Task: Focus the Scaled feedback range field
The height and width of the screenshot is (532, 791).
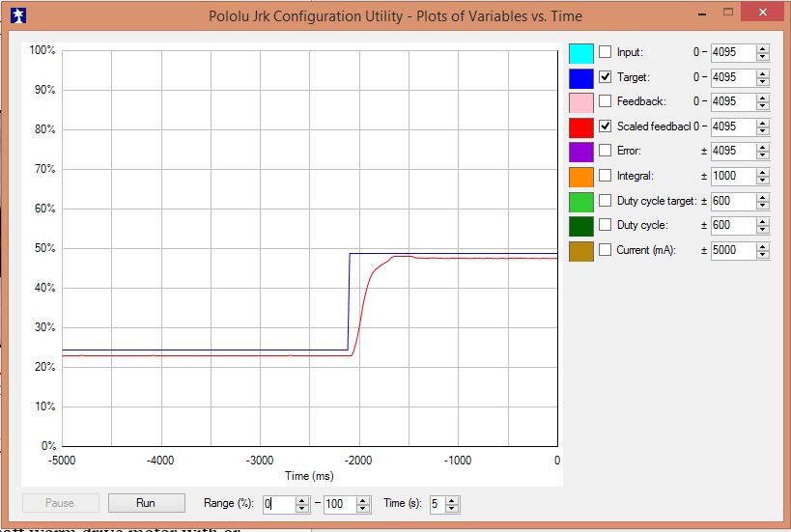Action: click(733, 126)
